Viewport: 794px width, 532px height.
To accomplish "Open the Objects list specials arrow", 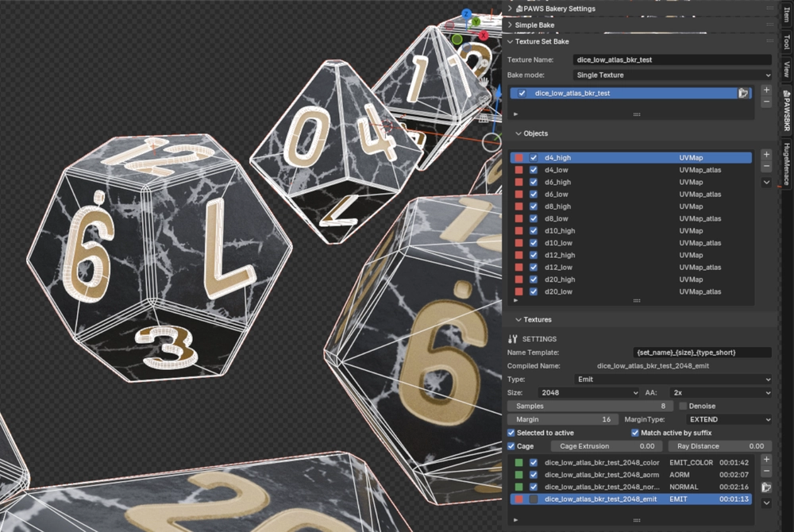I will 766,182.
